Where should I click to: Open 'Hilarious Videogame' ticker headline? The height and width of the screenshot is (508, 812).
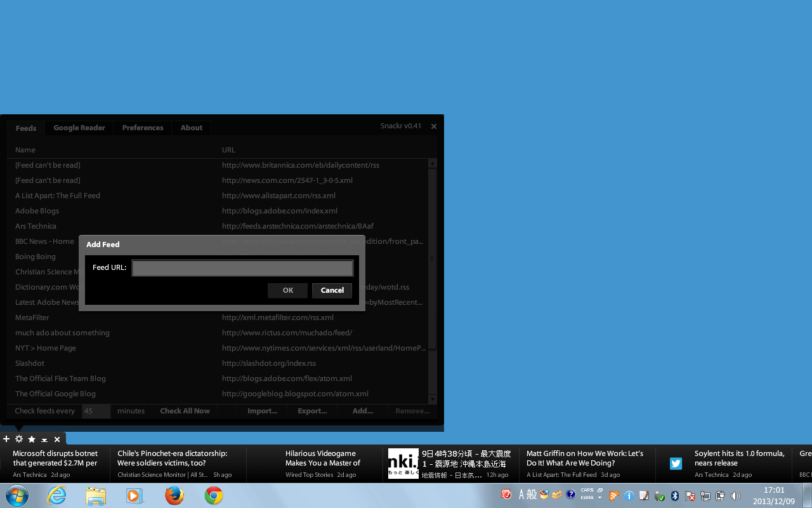(322, 458)
